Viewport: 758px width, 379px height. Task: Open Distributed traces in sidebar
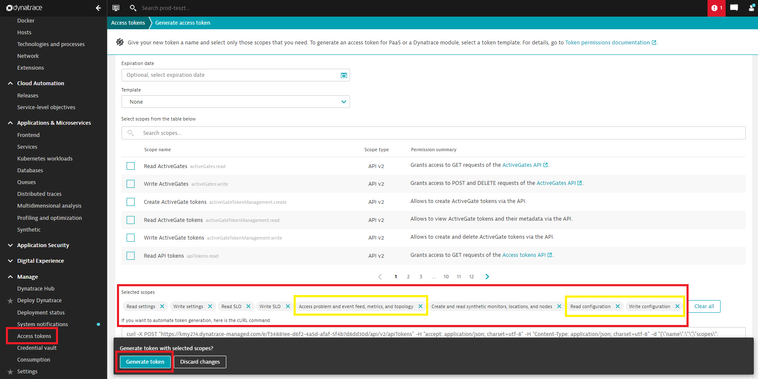click(39, 194)
